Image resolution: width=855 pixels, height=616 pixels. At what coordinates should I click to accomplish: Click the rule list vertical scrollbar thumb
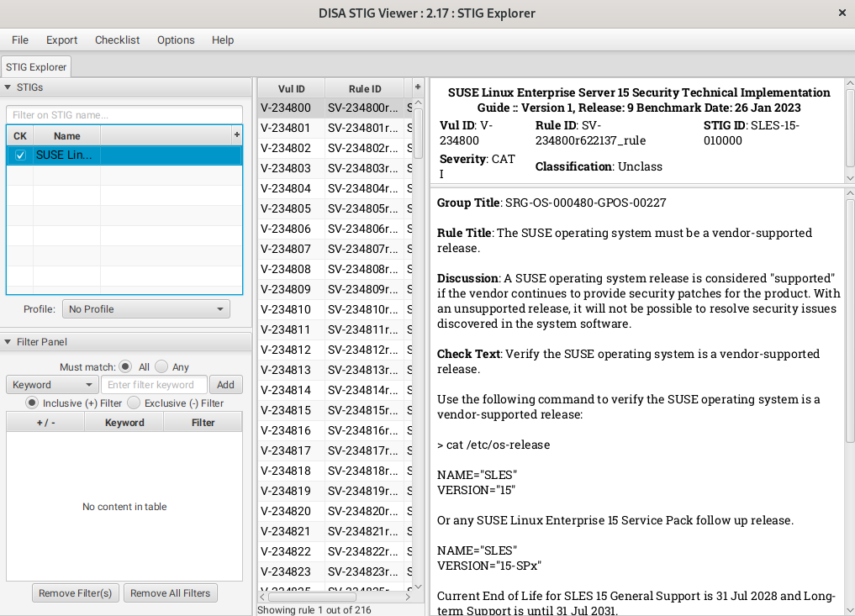tap(418, 134)
